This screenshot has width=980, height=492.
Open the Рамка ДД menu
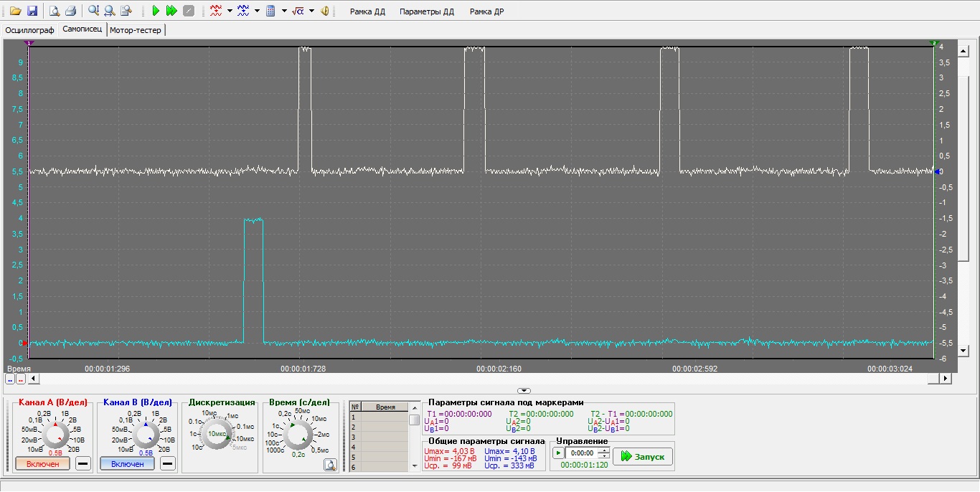tap(367, 11)
